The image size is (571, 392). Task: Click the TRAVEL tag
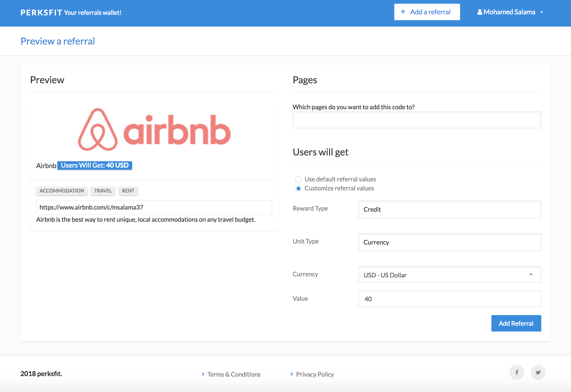[103, 191]
